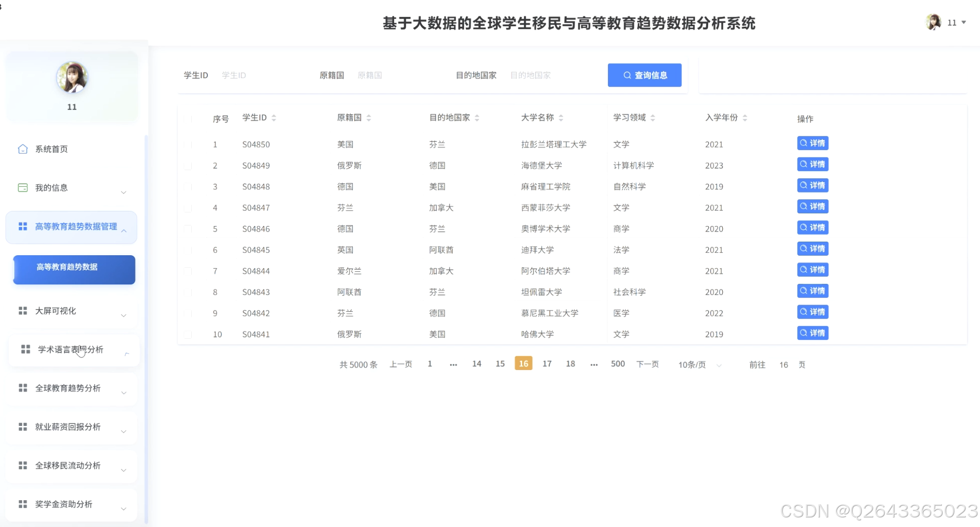
Task: Click the 前往 page number box
Action: 784,365
